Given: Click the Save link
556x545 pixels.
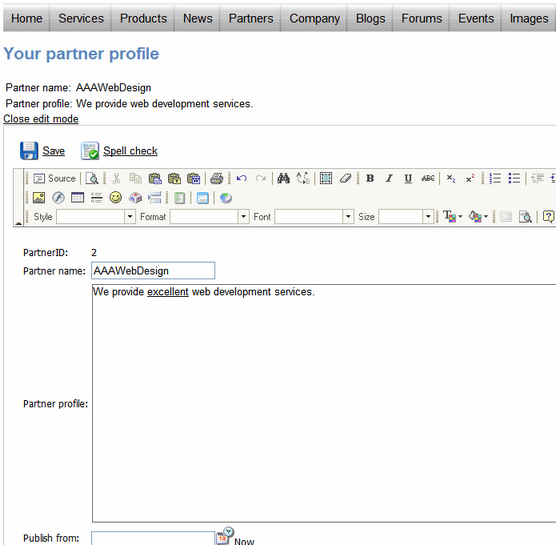Looking at the screenshot, I should [54, 151].
